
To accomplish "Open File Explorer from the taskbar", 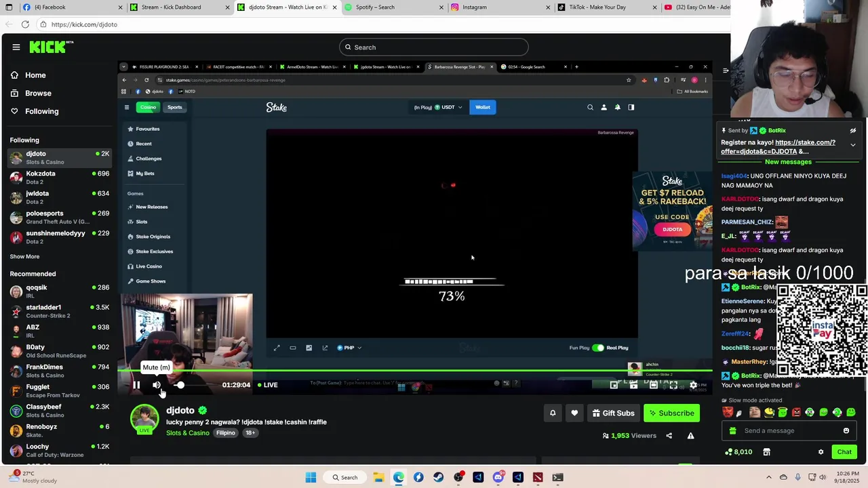I will pos(378,477).
